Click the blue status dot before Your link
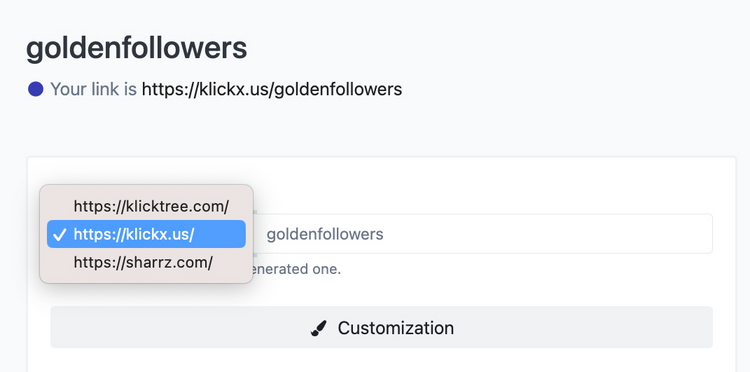The image size is (750, 372). pos(35,89)
